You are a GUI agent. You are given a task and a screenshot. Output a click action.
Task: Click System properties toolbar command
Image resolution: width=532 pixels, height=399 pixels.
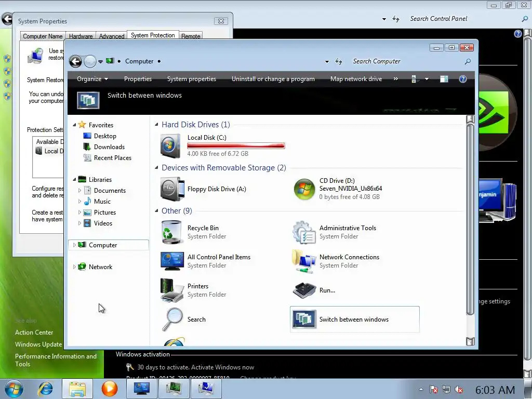(191, 79)
